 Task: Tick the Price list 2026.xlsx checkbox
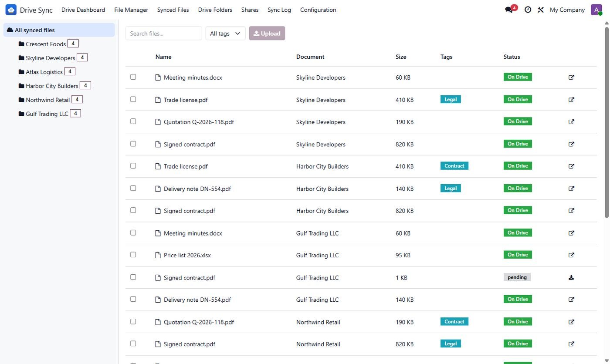[133, 255]
